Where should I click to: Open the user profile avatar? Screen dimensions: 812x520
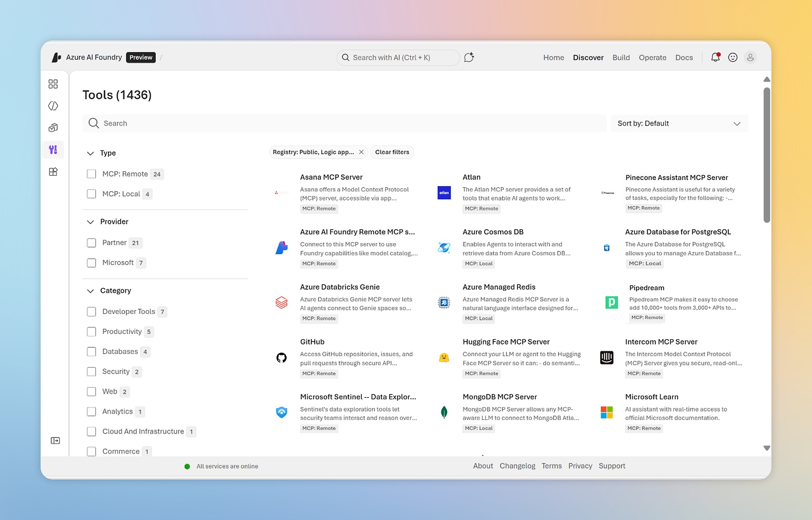tap(750, 58)
